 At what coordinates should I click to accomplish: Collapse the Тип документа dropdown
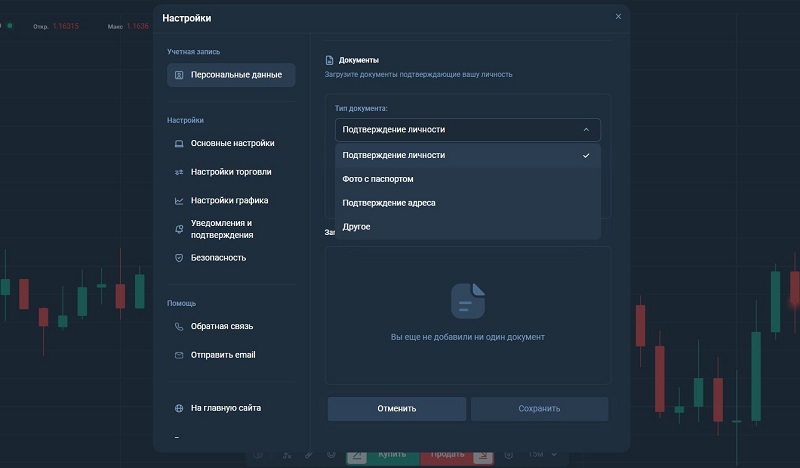click(467, 130)
